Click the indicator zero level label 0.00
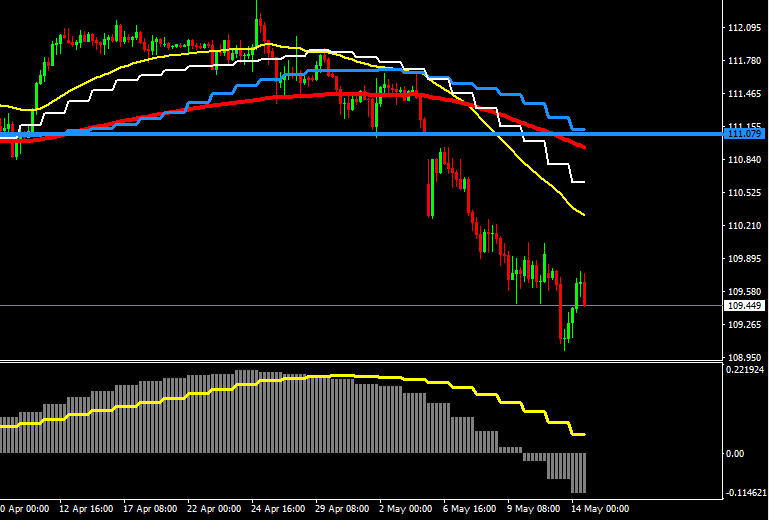The height and width of the screenshot is (520, 769). (x=735, y=454)
